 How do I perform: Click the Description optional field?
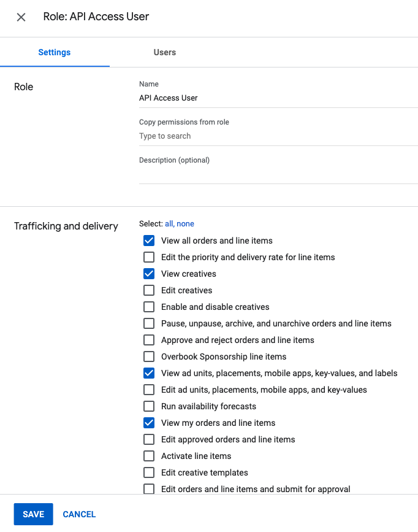point(278,174)
